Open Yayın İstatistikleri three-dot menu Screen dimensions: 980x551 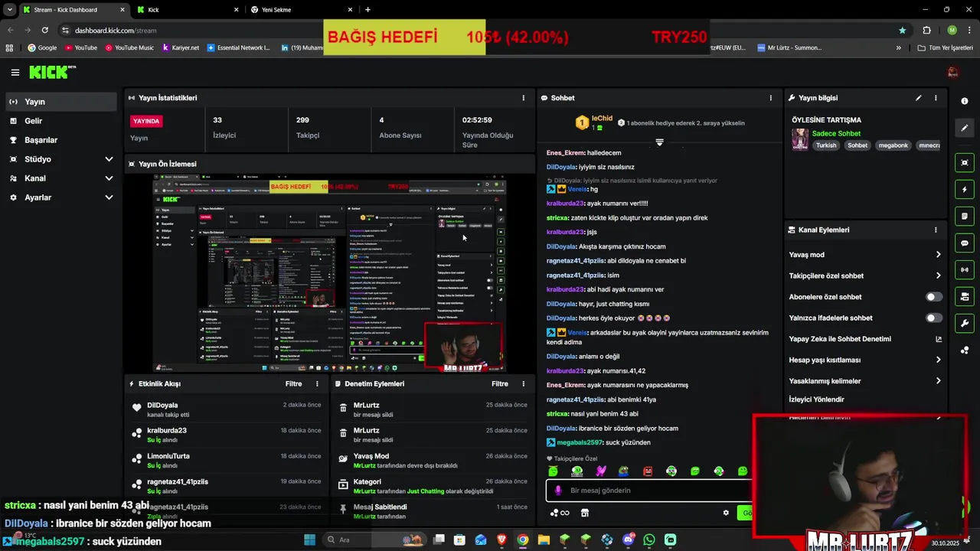[x=524, y=98]
